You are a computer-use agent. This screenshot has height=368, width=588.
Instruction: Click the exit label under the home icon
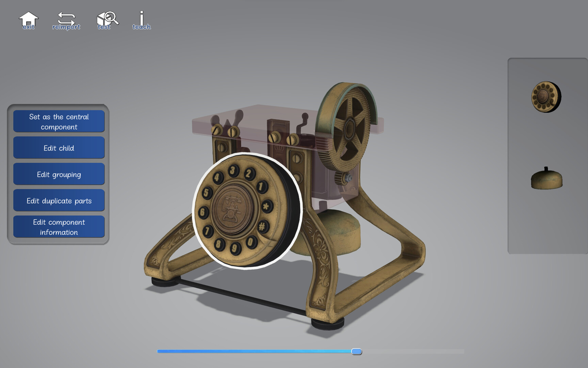click(28, 27)
